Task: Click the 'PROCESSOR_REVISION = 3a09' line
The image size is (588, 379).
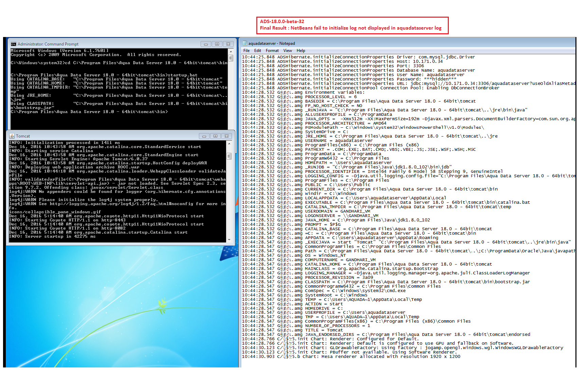Action: tap(307, 277)
